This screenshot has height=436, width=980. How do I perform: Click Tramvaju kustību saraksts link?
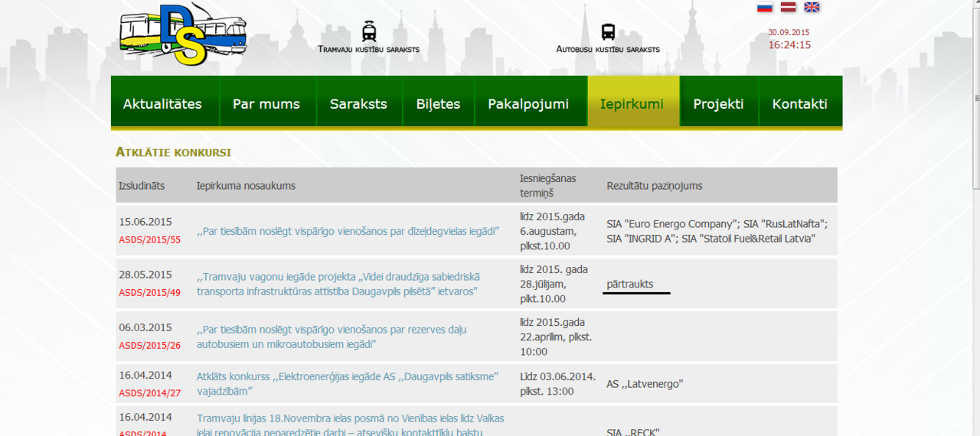369,50
